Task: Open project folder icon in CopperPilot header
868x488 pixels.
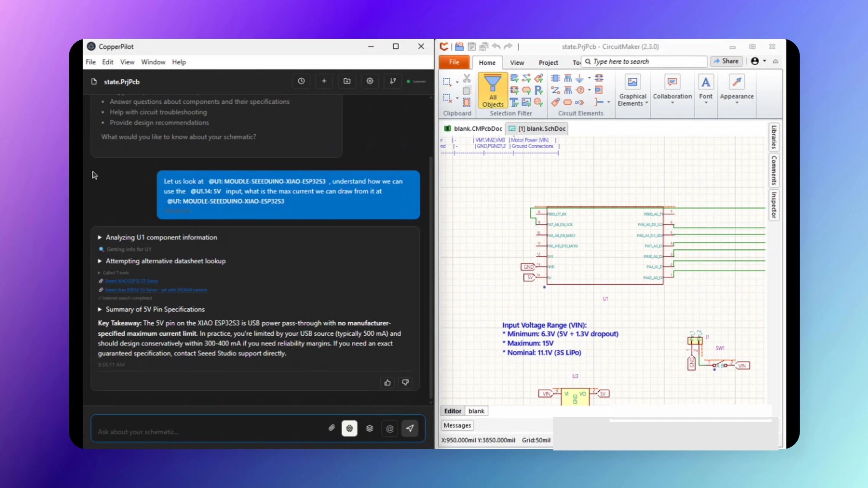Action: coord(347,81)
